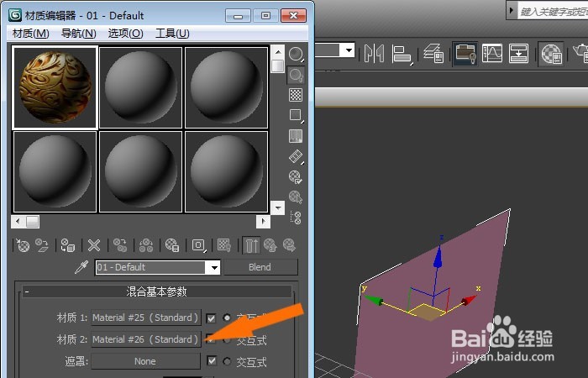Screen dimensions: 588x378
Task: Click Material #26 (Standard) button
Action: (146, 339)
